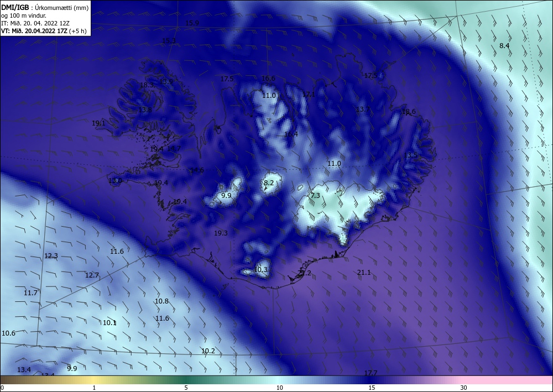Click the DMI/IGB Úrkomumætti (mm) title line

coord(45,7)
